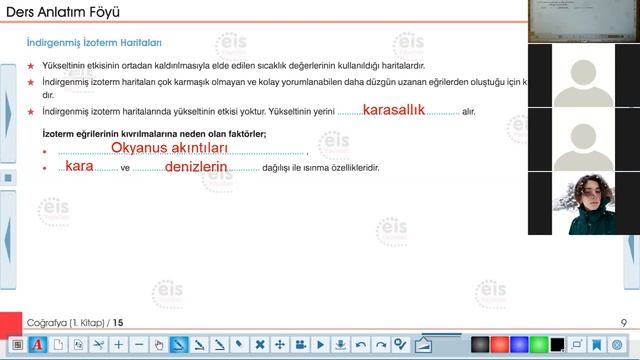This screenshot has height=360, width=640.
Task: Click the red answer 'kara'
Action: pos(79,166)
